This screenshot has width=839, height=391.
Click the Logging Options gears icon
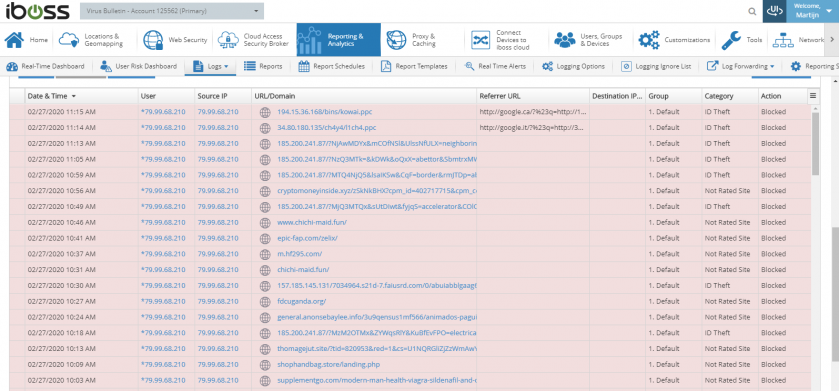tap(547, 66)
